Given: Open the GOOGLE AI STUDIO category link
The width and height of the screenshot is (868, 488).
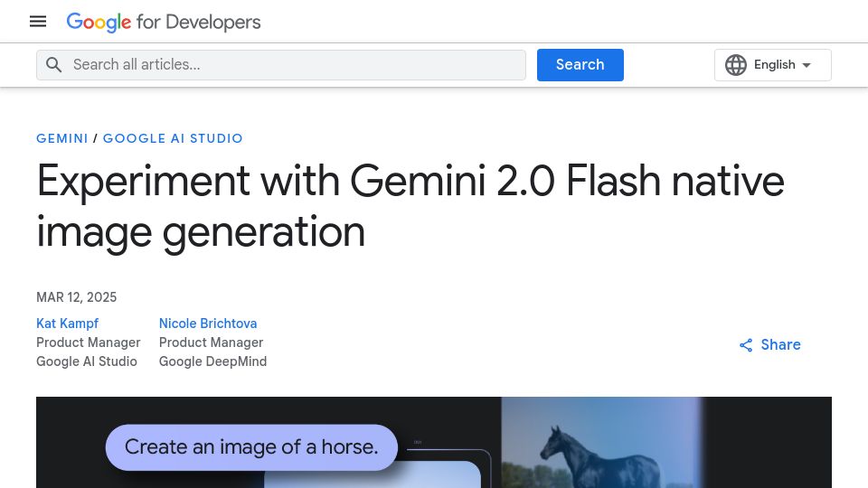Looking at the screenshot, I should (173, 138).
